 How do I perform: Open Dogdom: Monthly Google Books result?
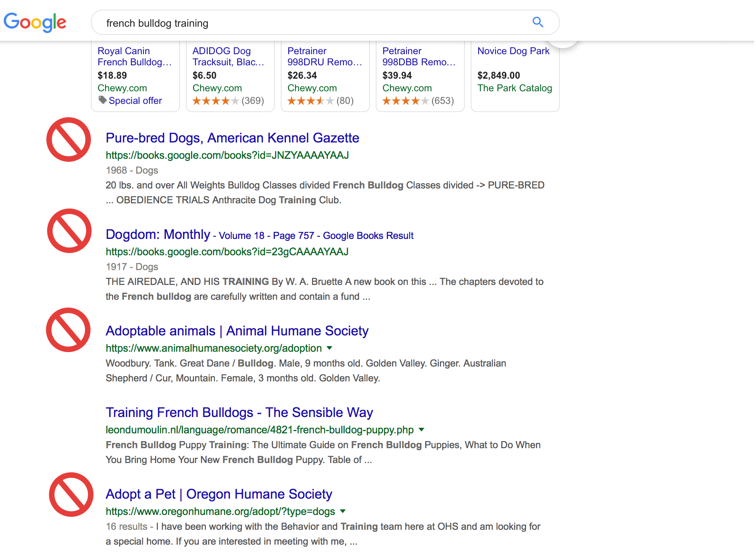tap(259, 234)
